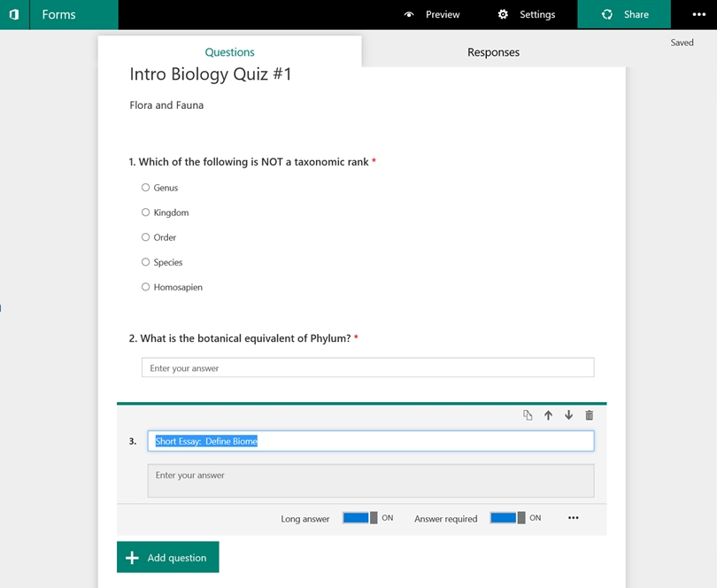The height and width of the screenshot is (588, 717).
Task: Move question 3 up with arrow icon
Action: 548,415
